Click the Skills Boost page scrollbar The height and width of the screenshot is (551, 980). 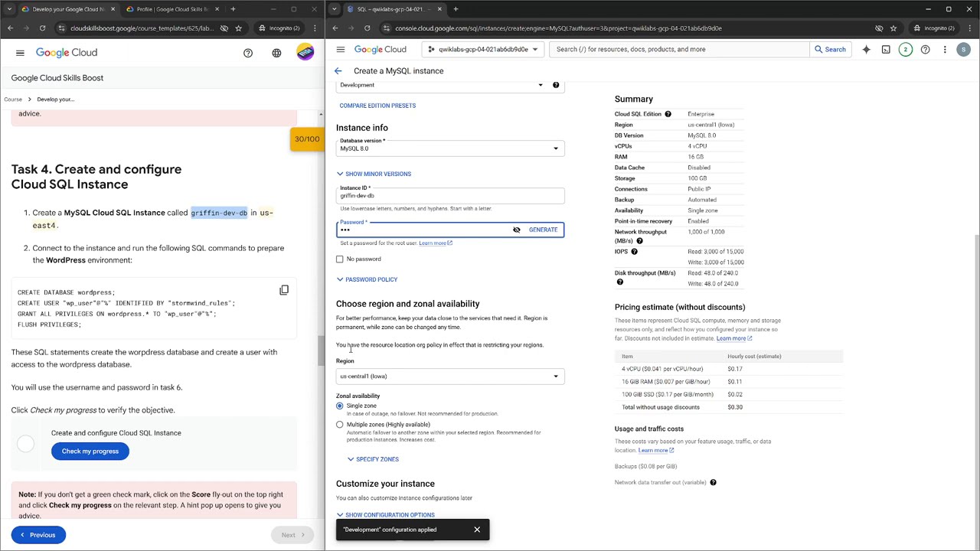point(322,350)
